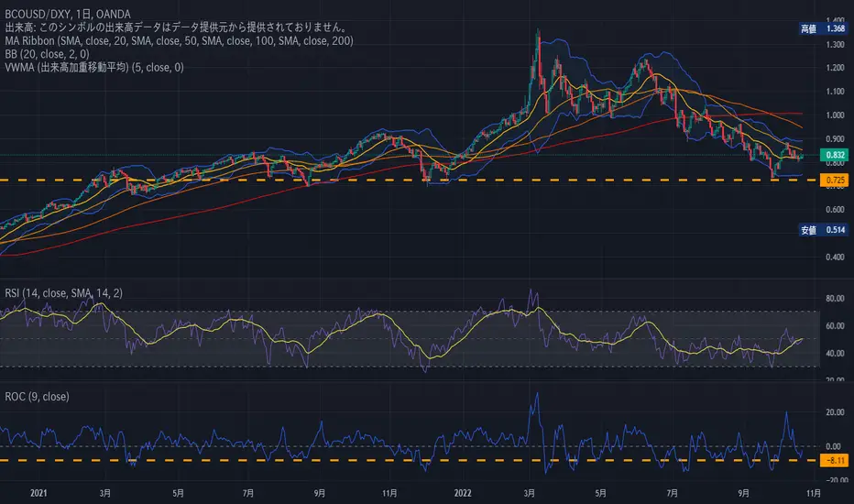Click the 20.00 ROC axis label

pyautogui.click(x=836, y=412)
